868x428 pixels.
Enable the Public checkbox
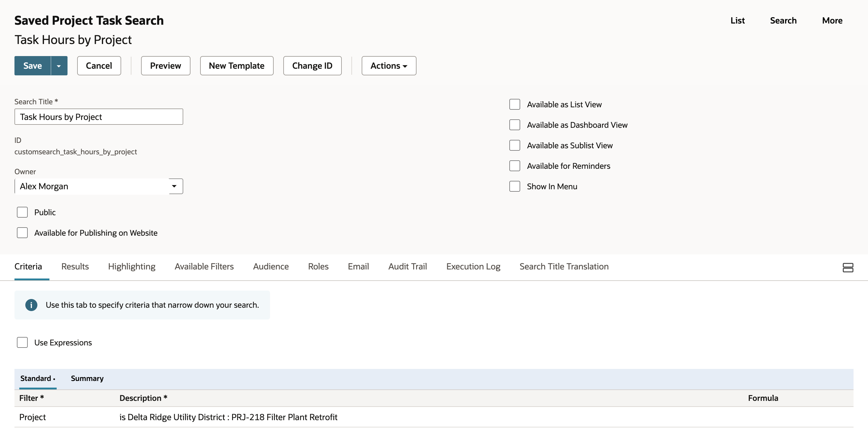[x=22, y=212]
